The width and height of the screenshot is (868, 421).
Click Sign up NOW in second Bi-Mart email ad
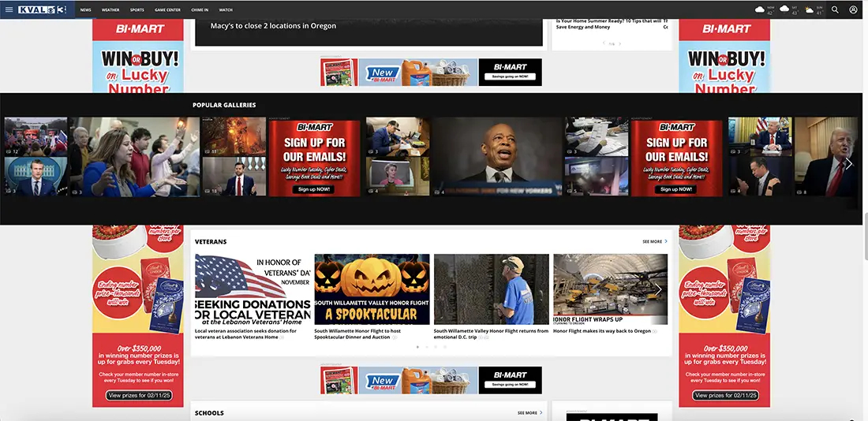click(676, 189)
